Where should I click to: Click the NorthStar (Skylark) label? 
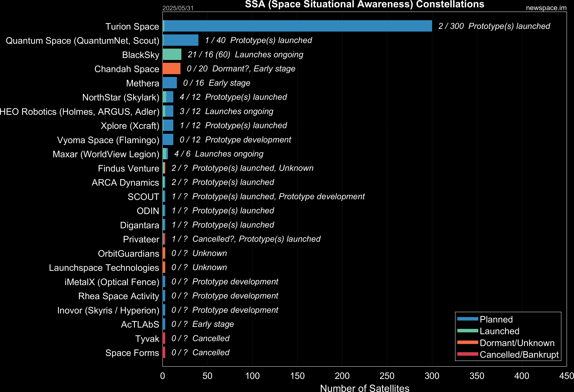121,98
